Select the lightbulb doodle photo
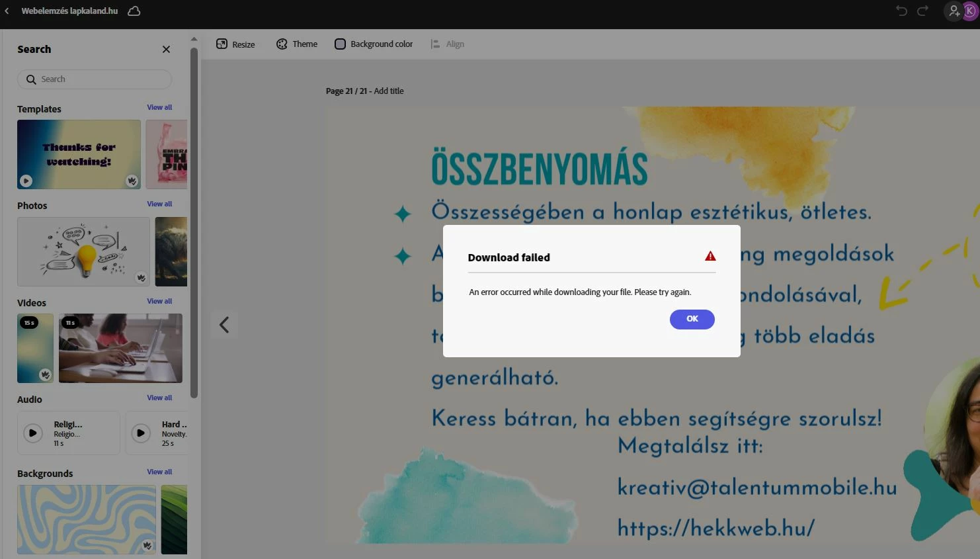Screen dimensions: 980x559 point(83,251)
